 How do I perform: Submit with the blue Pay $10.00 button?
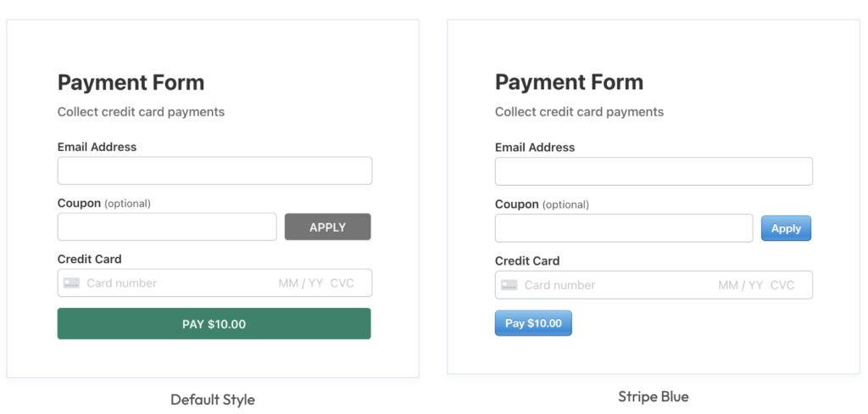tap(533, 323)
